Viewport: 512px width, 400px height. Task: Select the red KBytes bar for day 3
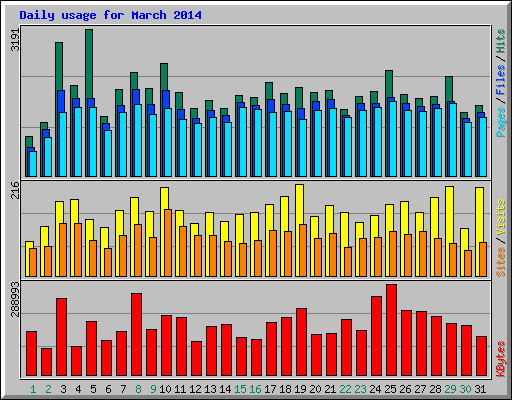click(61, 337)
